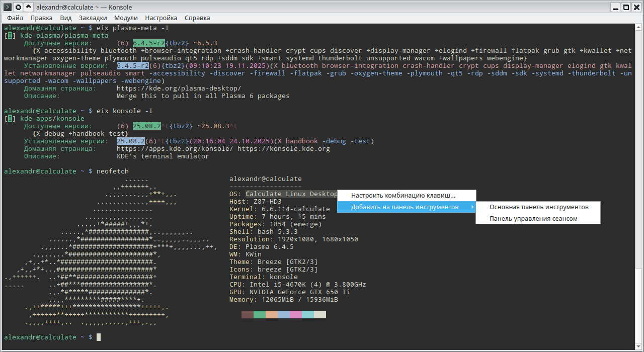Open the Закладки menu

point(93,18)
